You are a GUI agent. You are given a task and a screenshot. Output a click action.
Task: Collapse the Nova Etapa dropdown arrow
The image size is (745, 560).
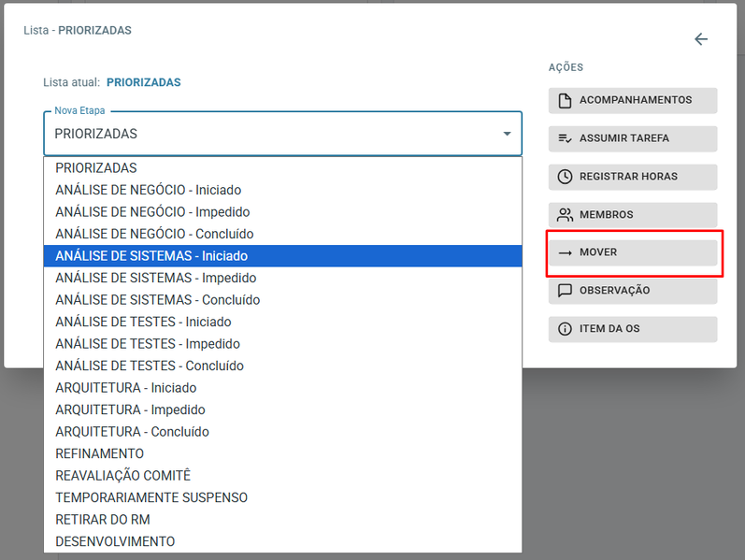click(507, 134)
